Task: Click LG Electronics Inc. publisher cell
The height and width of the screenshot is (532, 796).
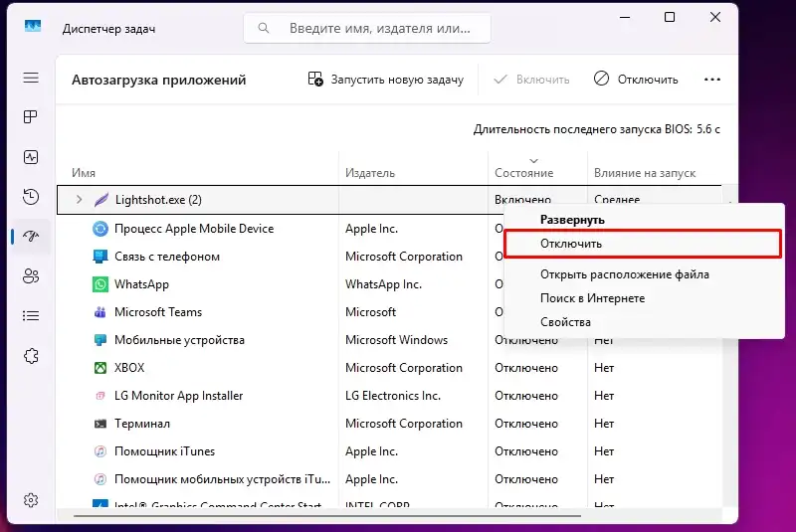Action: 393,396
